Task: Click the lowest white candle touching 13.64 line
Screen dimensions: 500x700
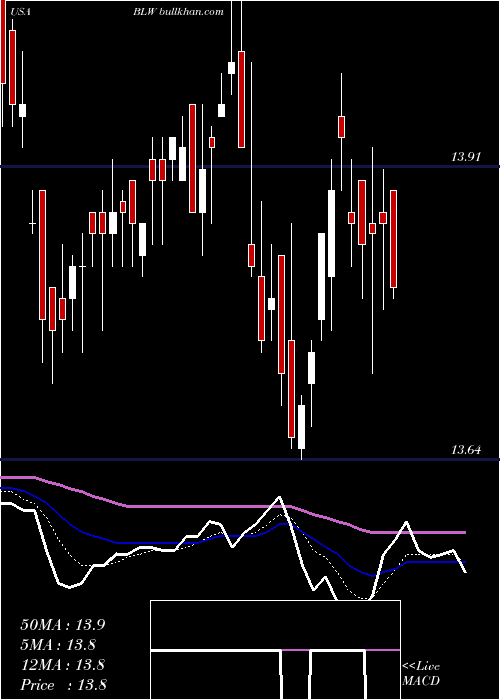Action: click(302, 427)
